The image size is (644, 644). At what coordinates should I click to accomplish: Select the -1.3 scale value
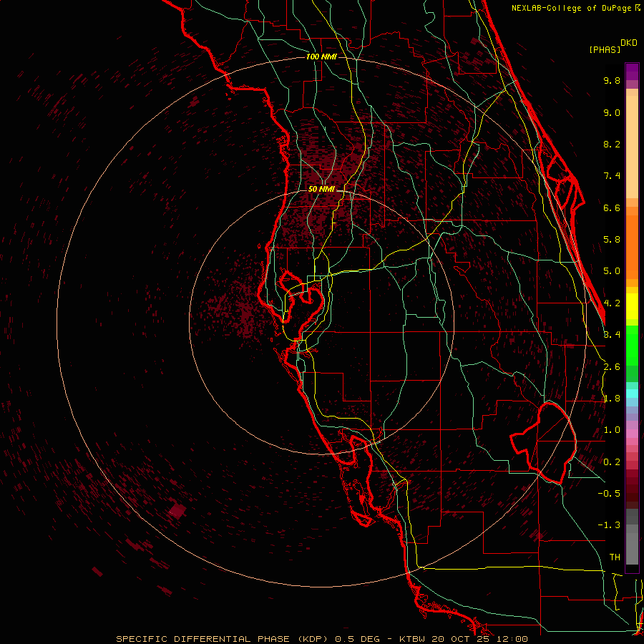point(609,525)
